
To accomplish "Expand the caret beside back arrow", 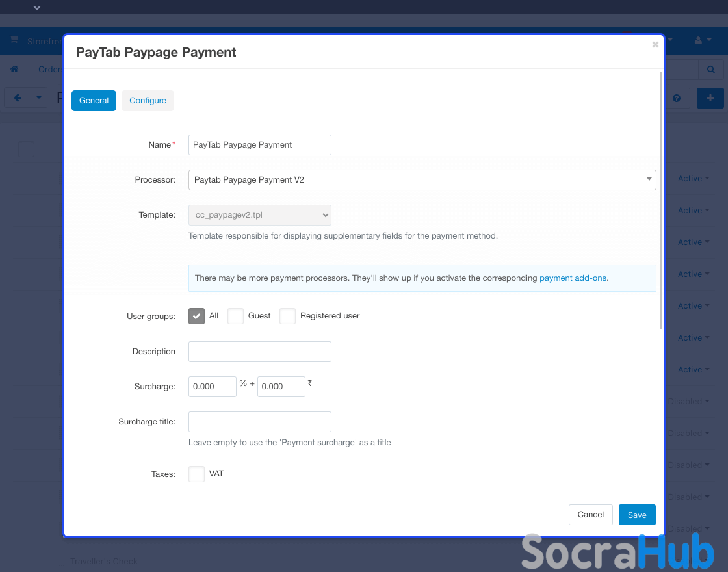I will (39, 98).
